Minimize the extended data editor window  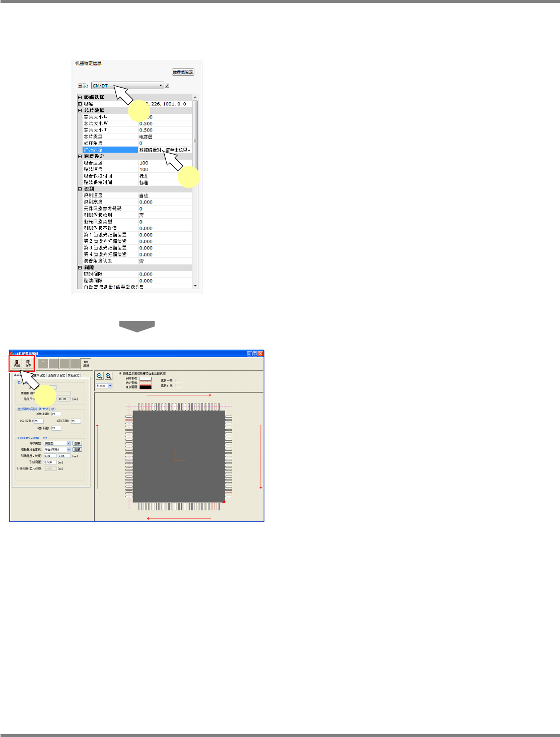coord(249,354)
